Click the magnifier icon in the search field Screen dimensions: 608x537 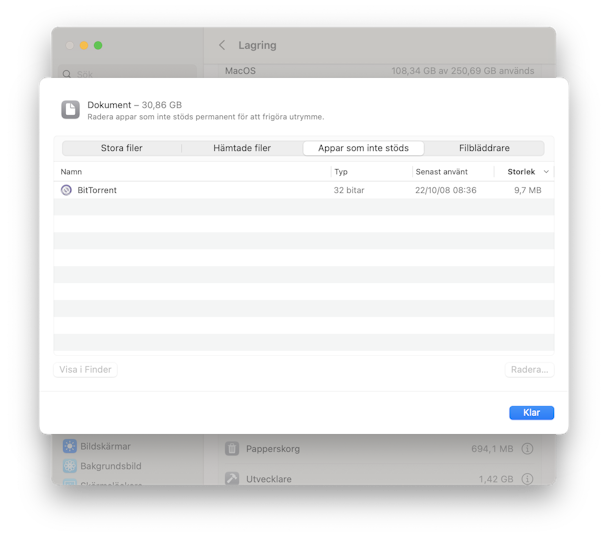pyautogui.click(x=67, y=74)
